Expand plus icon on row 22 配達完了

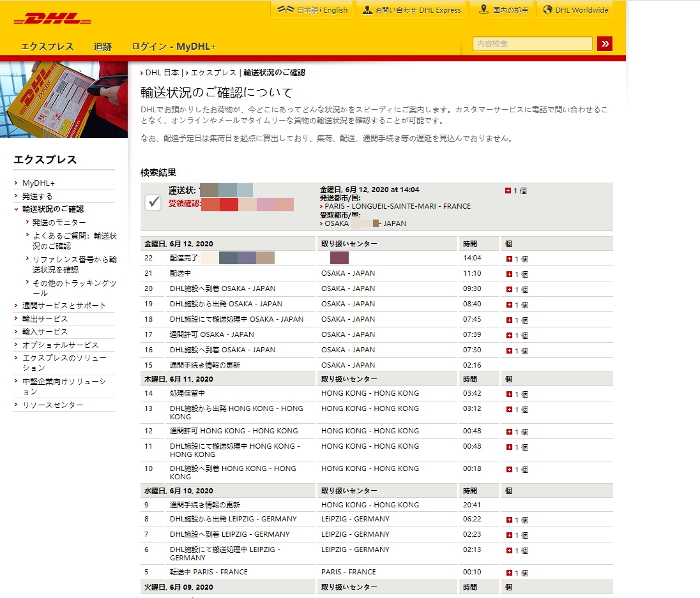(x=509, y=258)
